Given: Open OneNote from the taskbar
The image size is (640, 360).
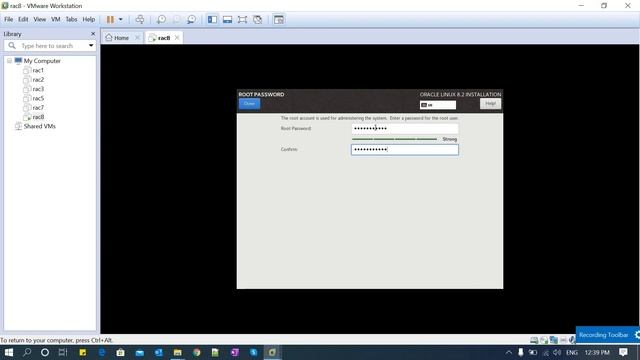Looking at the screenshot, I should [235, 352].
